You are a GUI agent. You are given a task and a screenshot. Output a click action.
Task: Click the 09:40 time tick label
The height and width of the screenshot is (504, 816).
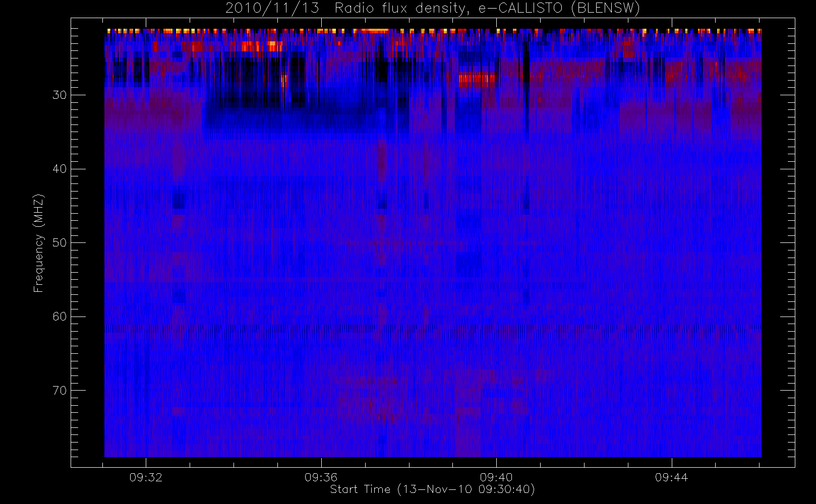pyautogui.click(x=496, y=477)
